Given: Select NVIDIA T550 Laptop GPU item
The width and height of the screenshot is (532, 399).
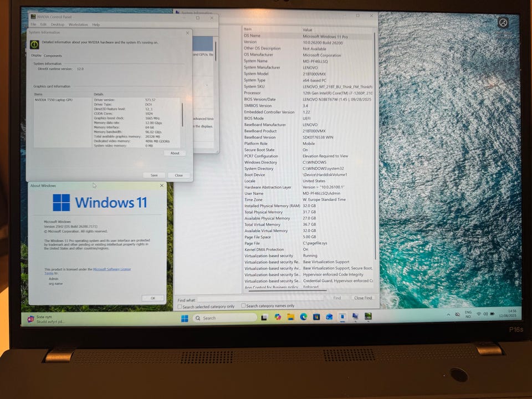Looking at the screenshot, I should coord(54,100).
